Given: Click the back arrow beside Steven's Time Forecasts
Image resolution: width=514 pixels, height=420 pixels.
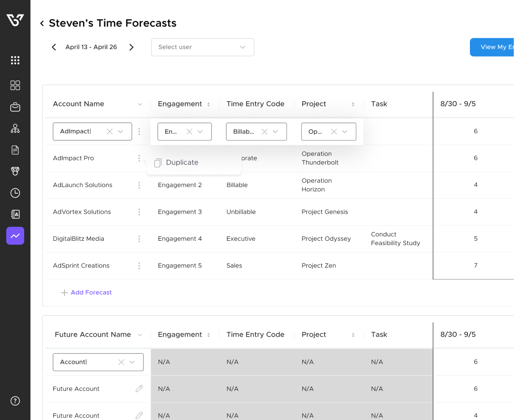Looking at the screenshot, I should pyautogui.click(x=42, y=23).
